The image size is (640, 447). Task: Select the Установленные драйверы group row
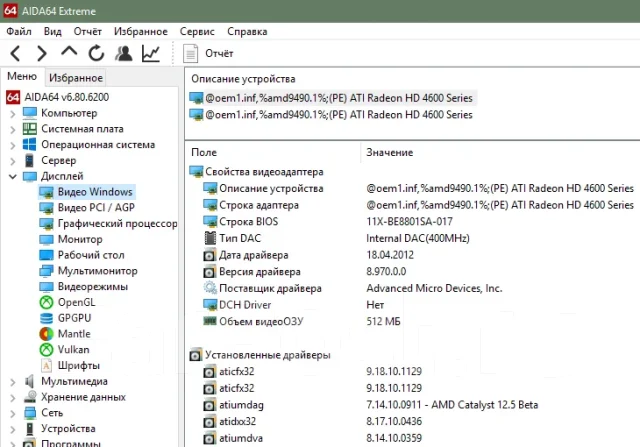point(260,355)
